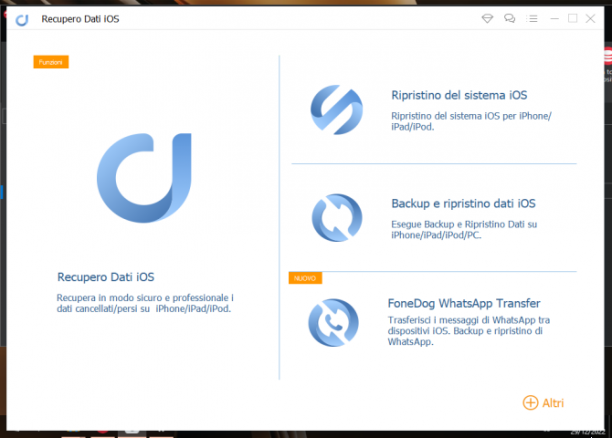The height and width of the screenshot is (438, 612).
Task: Select the Altri link
Action: (x=553, y=403)
